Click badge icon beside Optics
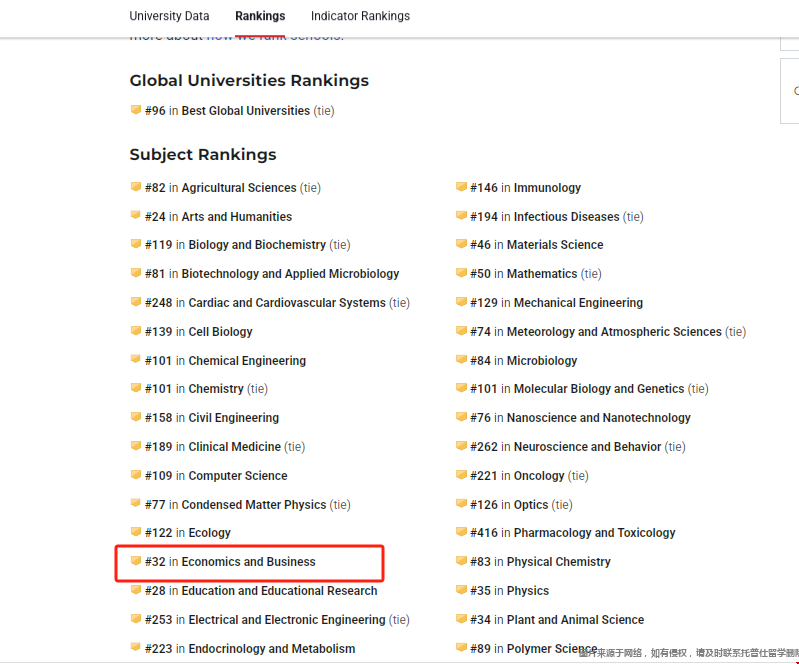799x664 pixels. tap(461, 504)
